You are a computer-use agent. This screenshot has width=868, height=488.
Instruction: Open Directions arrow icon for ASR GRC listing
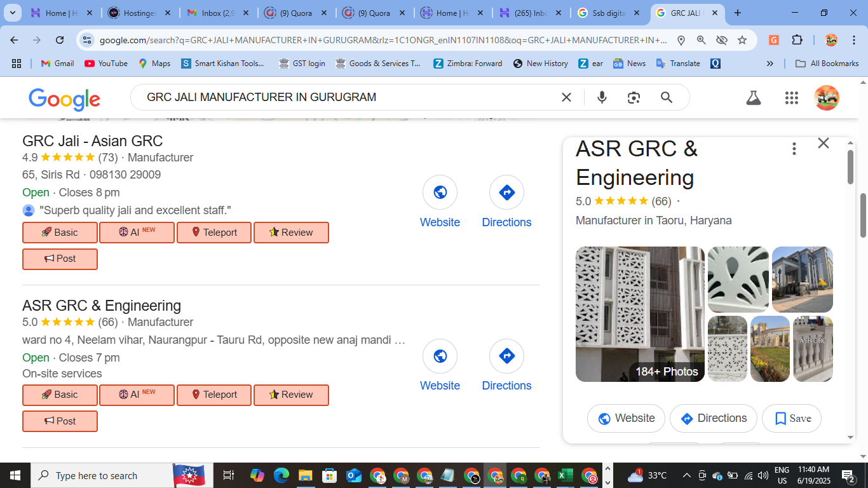pos(506,356)
